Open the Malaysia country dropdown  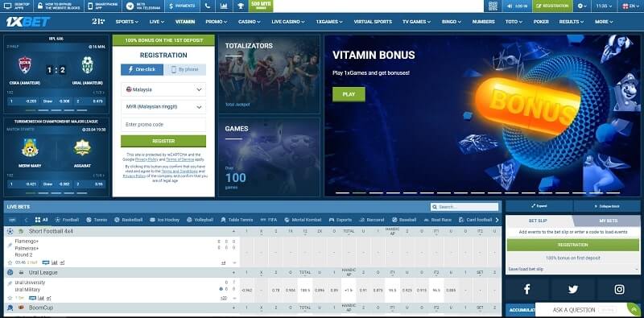[x=163, y=89]
